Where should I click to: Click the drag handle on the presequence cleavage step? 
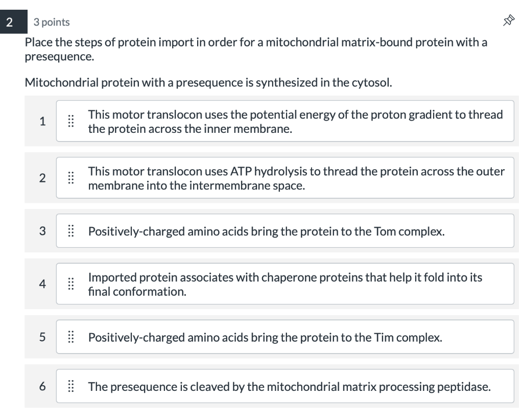(72, 386)
